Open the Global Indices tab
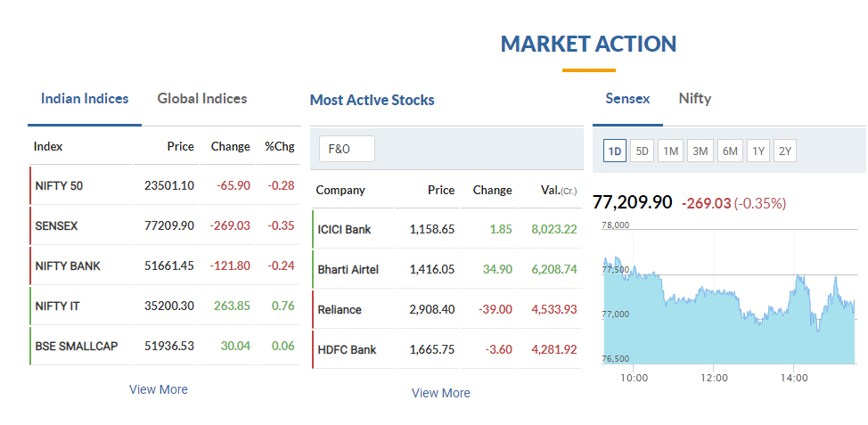Viewport: 868px width, 425px height. click(202, 99)
